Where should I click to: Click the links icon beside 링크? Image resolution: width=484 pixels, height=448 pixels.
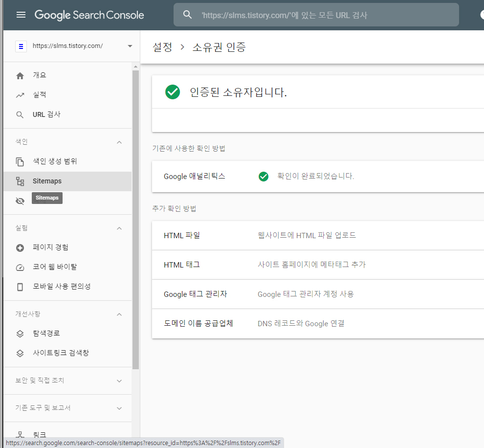point(20,435)
